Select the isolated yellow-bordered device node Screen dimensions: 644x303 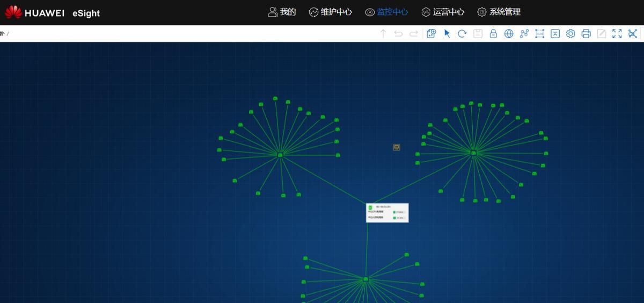point(397,147)
